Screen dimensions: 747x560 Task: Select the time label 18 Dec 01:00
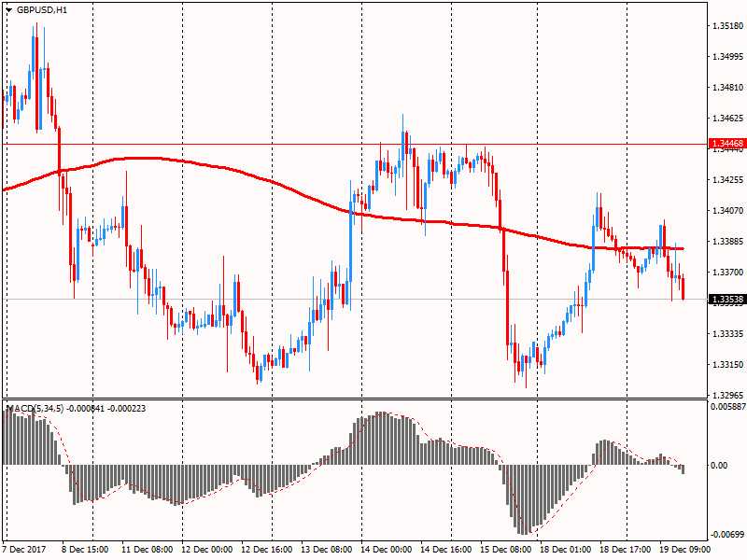(566, 549)
